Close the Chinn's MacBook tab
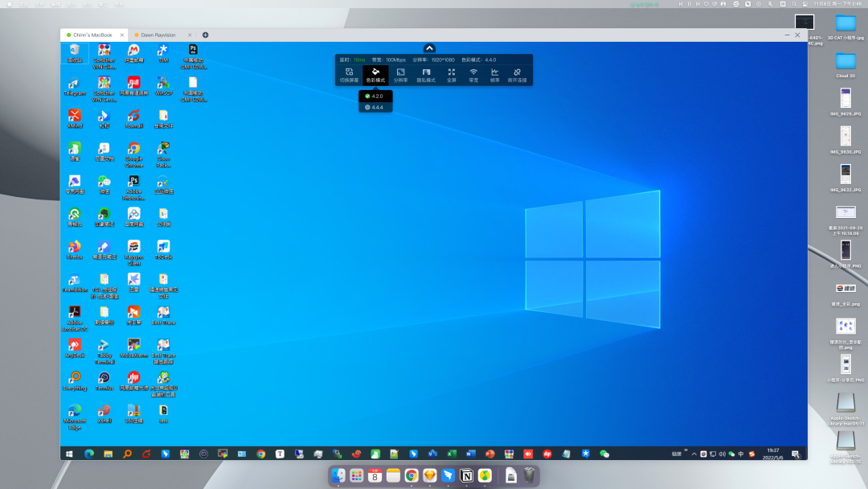Image resolution: width=868 pixels, height=489 pixels. click(x=122, y=35)
